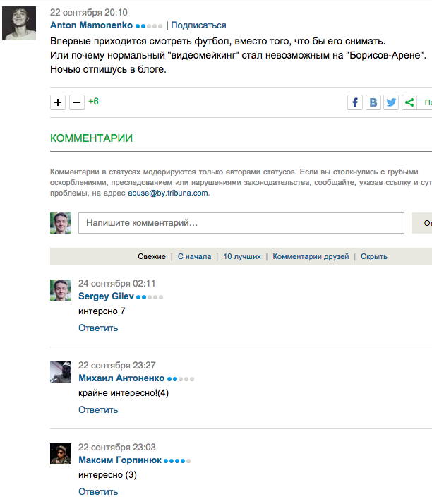Switch to С начала comment order
This screenshot has width=432, height=504.
194,256
